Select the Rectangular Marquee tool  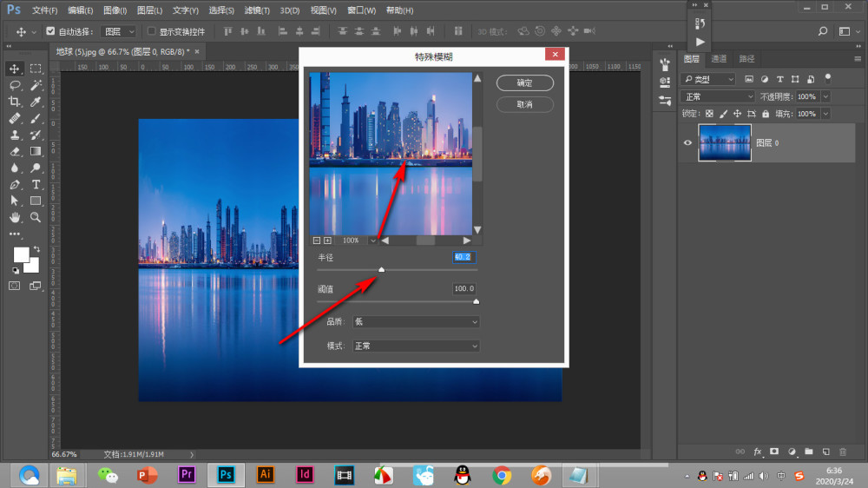[x=36, y=69]
